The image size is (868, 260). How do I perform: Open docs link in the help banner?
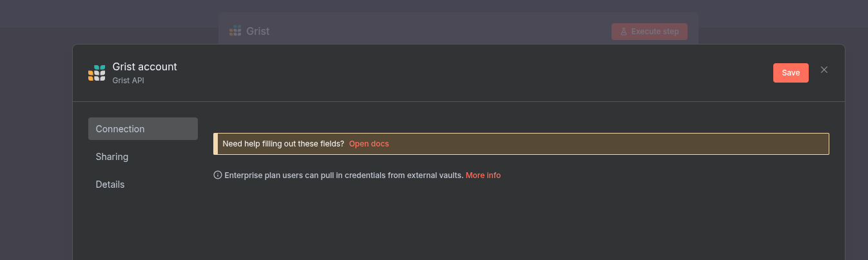369,144
